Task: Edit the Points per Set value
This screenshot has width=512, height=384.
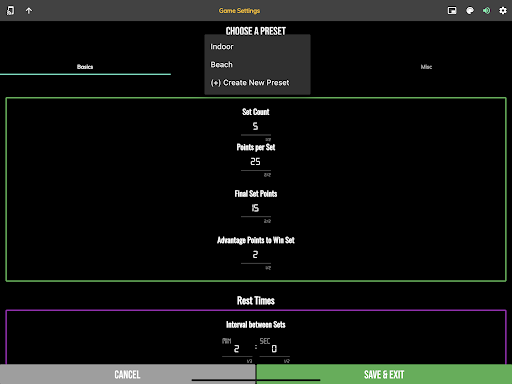Action: 256,162
